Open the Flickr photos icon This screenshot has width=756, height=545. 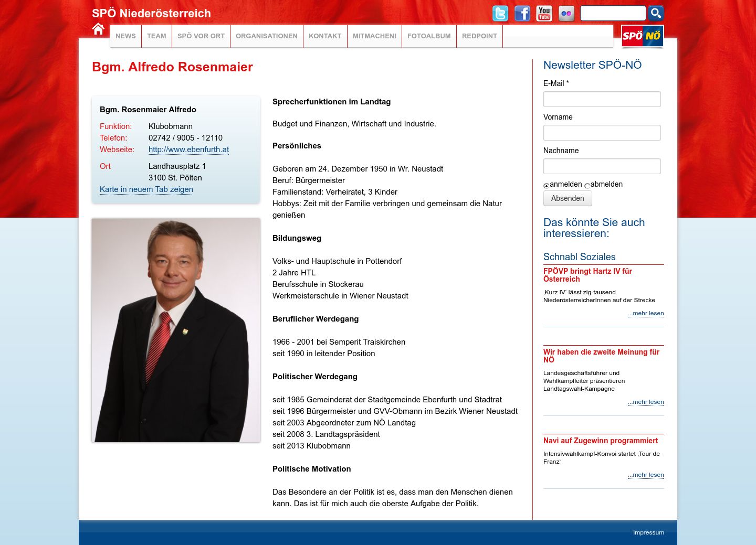[566, 13]
